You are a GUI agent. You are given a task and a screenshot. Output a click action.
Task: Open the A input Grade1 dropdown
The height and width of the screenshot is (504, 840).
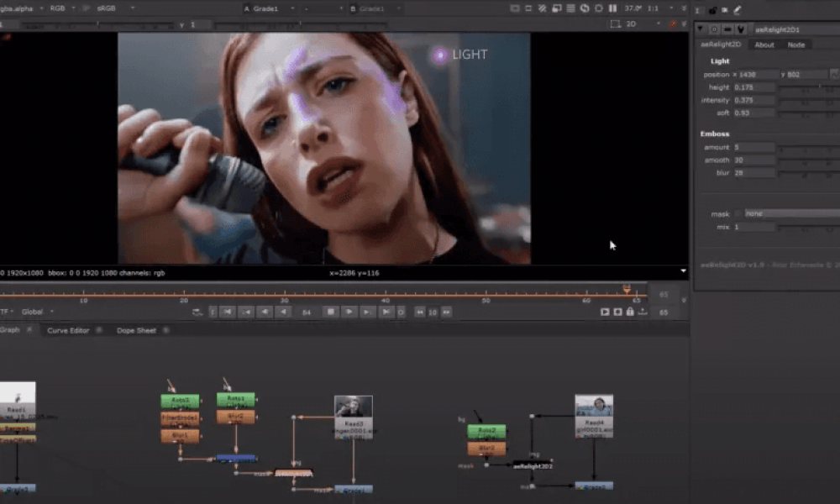[270, 8]
